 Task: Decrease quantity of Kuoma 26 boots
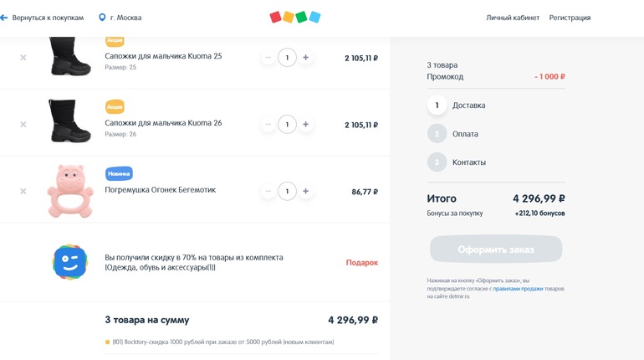pyautogui.click(x=268, y=125)
